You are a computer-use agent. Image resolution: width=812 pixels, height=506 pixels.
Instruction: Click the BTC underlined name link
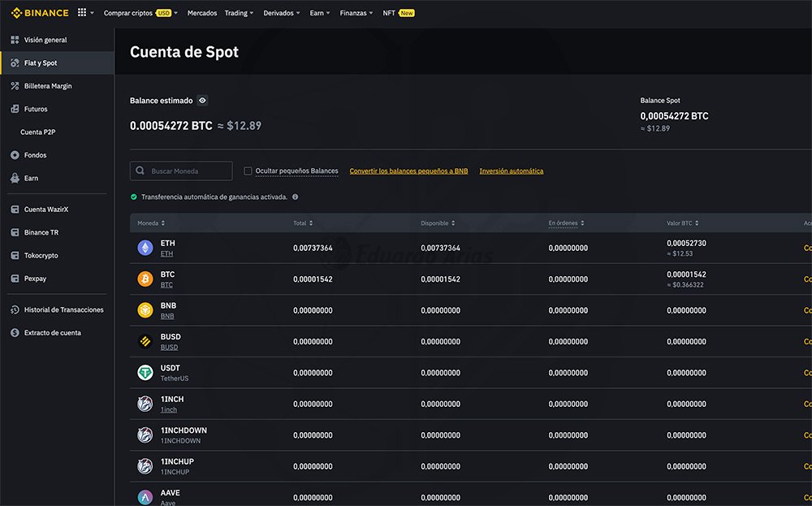(166, 285)
